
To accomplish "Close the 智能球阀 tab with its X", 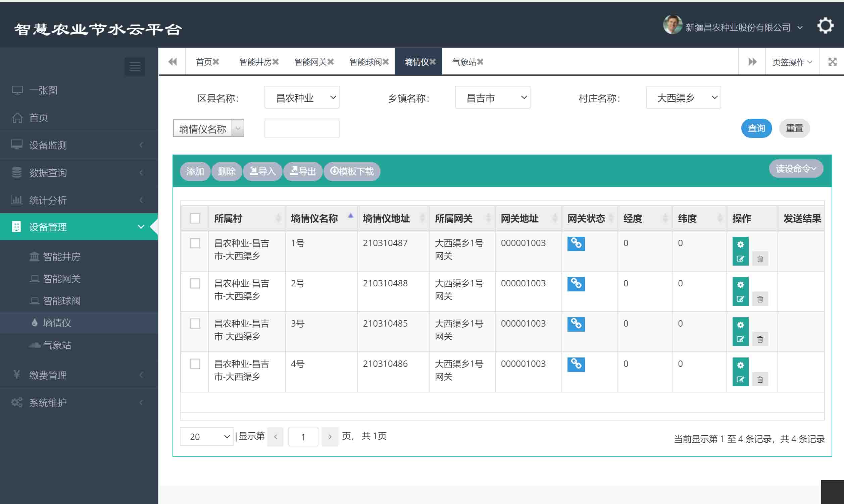I will click(x=386, y=62).
